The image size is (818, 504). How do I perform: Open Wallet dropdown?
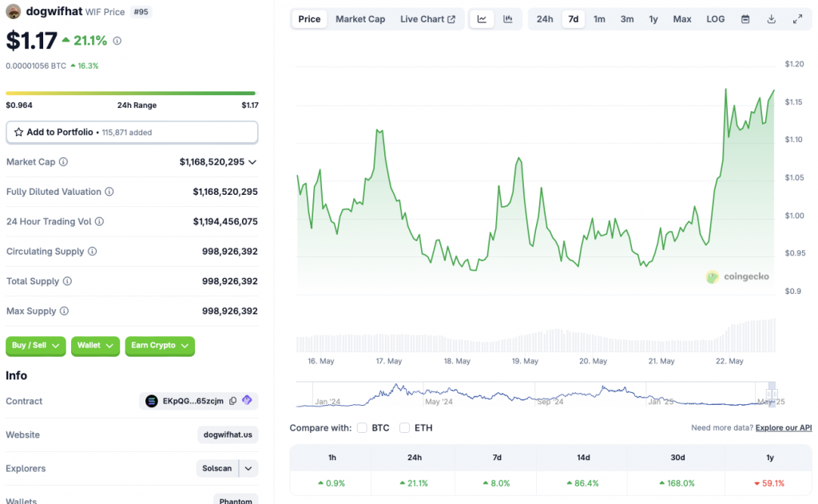95,345
